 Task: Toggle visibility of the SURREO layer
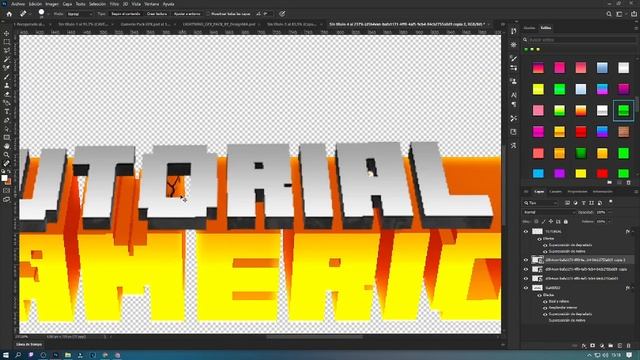tap(526, 288)
